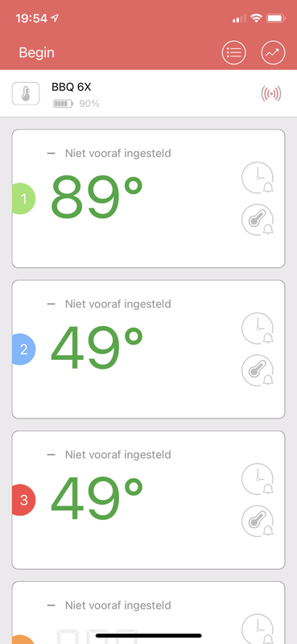297x644 pixels.
Task: Open the list view icon in header
Action: 233,52
